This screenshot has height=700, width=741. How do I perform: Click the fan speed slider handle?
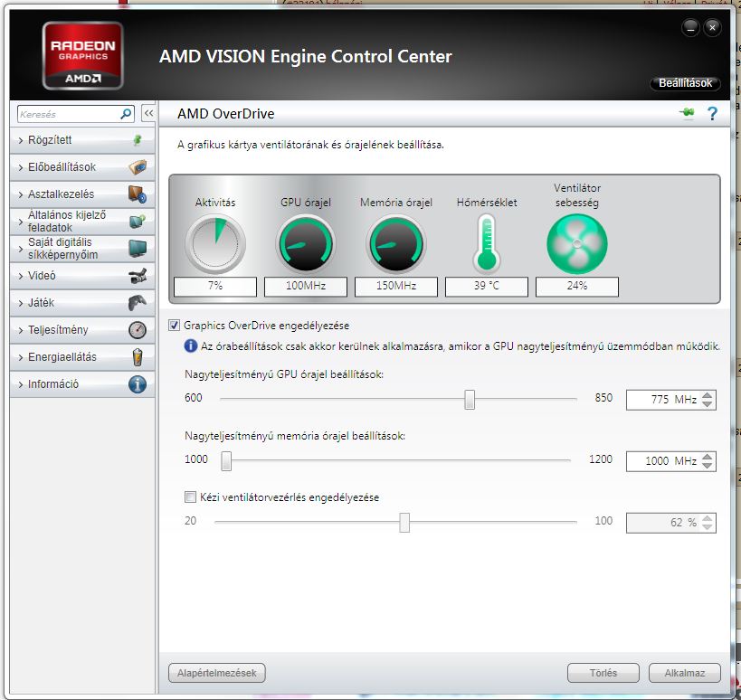(x=404, y=523)
